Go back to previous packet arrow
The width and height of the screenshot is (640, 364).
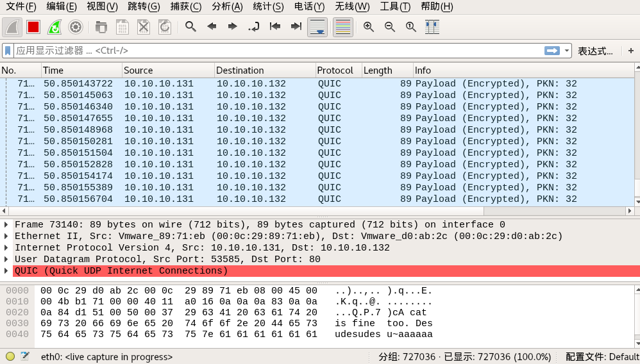(x=212, y=27)
